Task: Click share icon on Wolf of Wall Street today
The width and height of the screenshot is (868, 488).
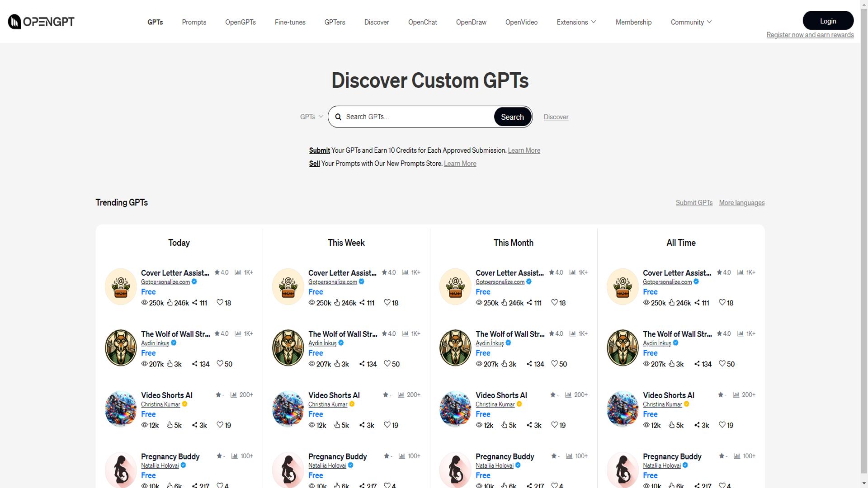Action: (x=195, y=364)
